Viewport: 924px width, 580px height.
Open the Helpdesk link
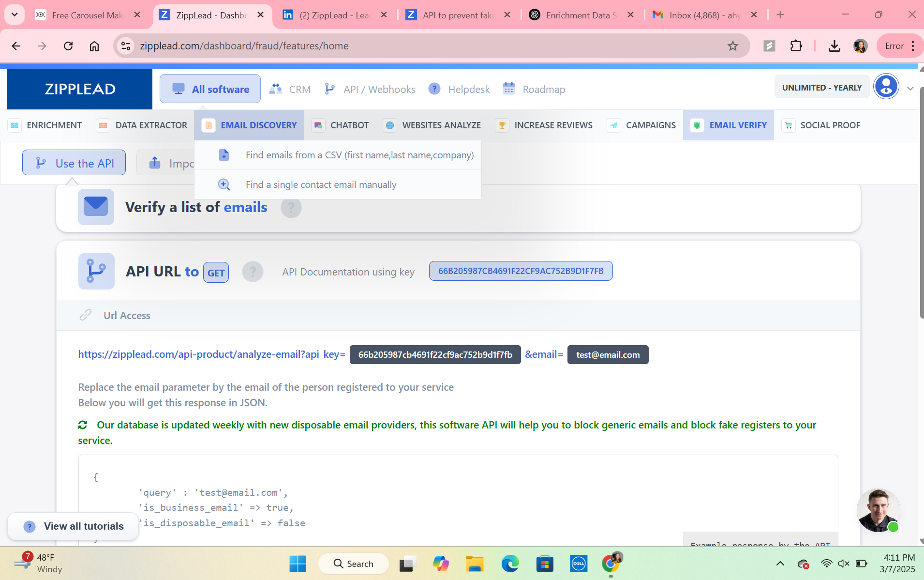pyautogui.click(x=459, y=89)
